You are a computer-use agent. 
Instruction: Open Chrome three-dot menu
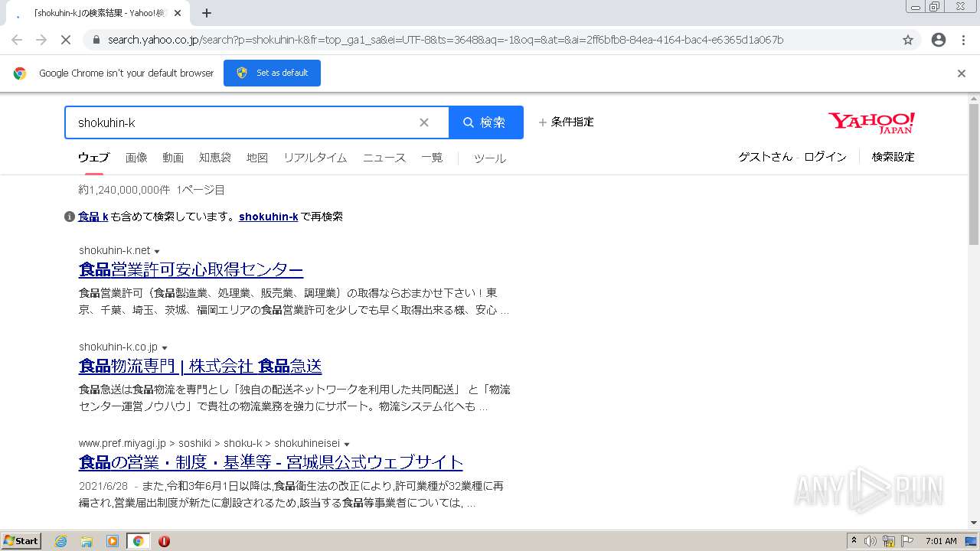coord(963,40)
